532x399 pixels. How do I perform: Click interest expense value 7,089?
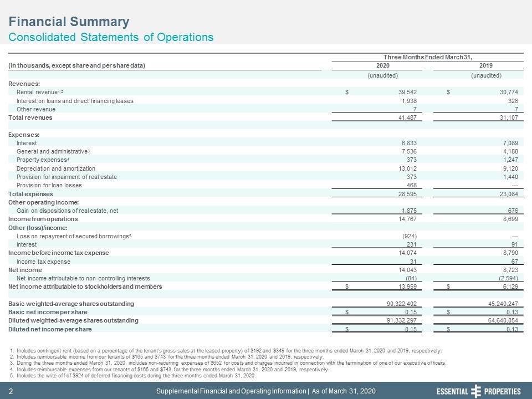510,143
